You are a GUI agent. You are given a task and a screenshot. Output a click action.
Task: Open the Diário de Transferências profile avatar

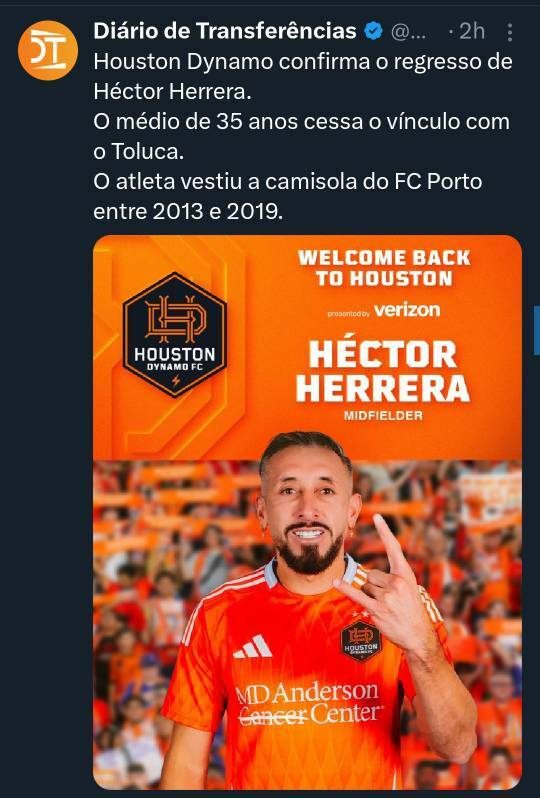tap(47, 50)
